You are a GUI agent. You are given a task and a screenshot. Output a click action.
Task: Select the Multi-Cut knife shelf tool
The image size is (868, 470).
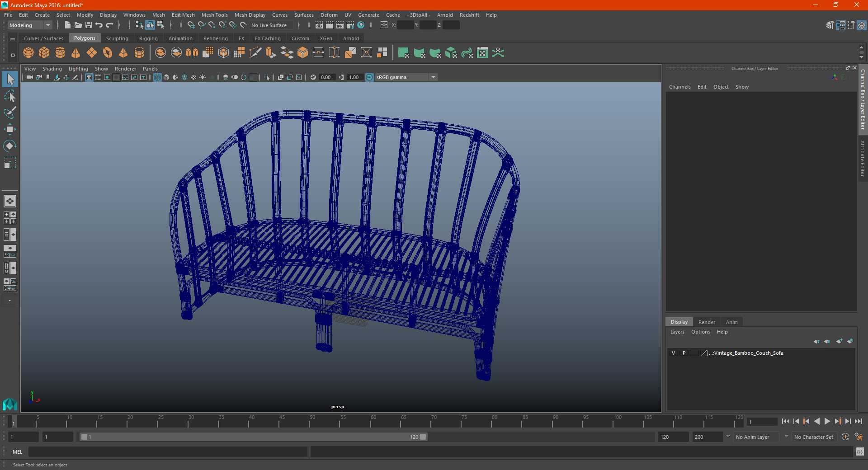point(255,53)
